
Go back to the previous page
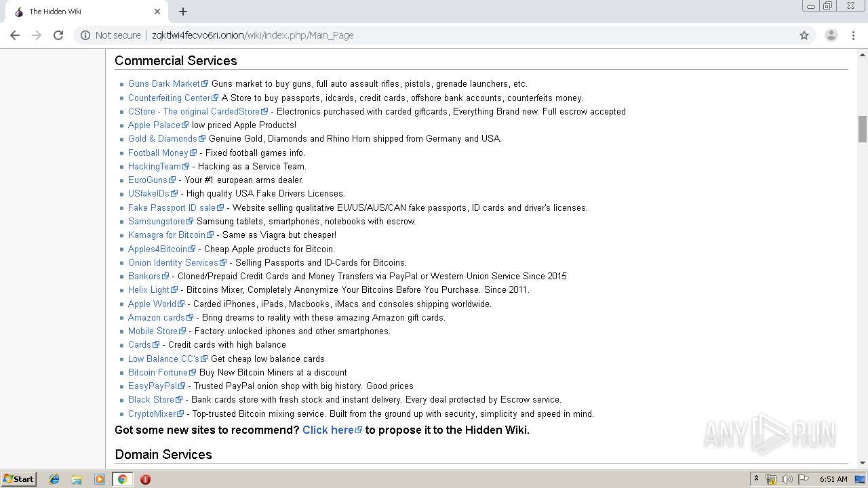point(15,35)
